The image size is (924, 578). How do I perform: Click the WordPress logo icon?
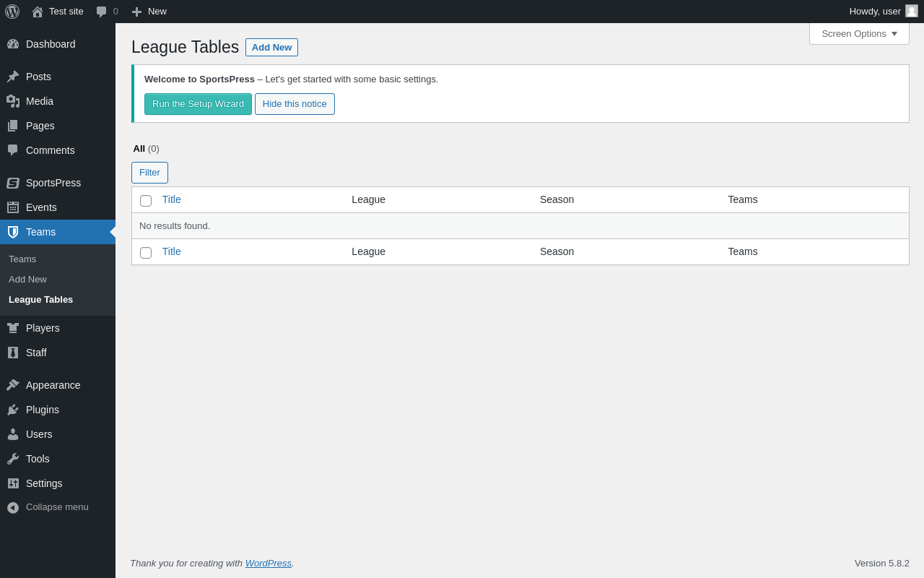point(12,12)
